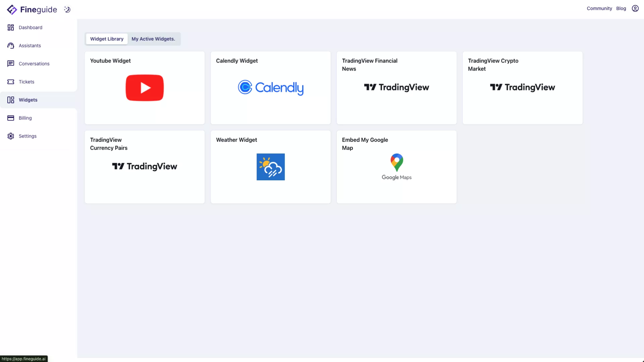Select TradingView Crypto Market widget card
This screenshot has width=644, height=362.
pyautogui.click(x=522, y=88)
